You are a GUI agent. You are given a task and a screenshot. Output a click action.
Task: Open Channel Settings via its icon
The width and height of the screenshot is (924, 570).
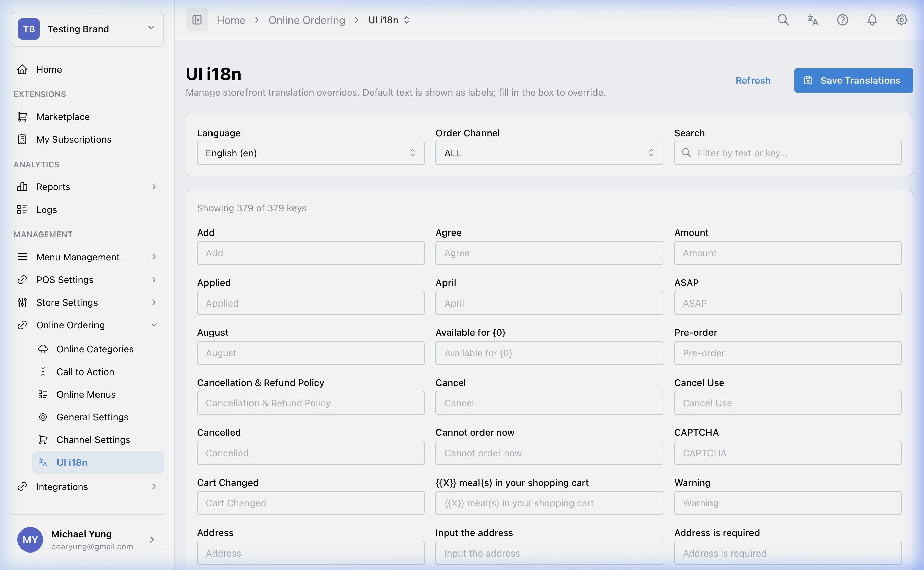click(43, 439)
